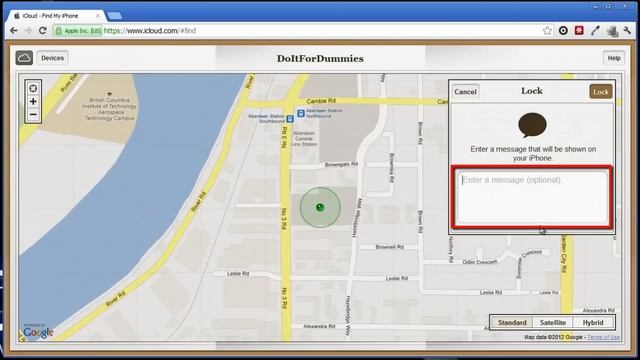Open the Chrome wrench menu
The width and height of the screenshot is (640, 360).
[x=627, y=31]
